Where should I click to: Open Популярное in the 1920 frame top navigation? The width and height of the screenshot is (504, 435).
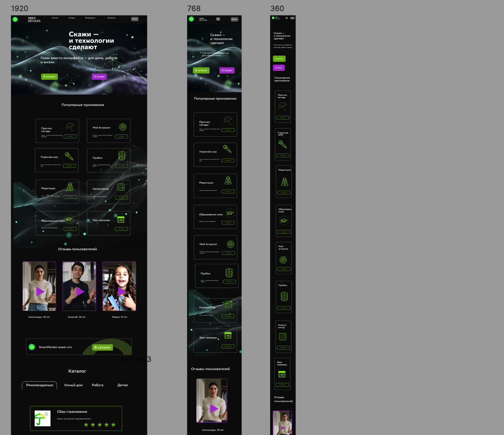click(90, 18)
